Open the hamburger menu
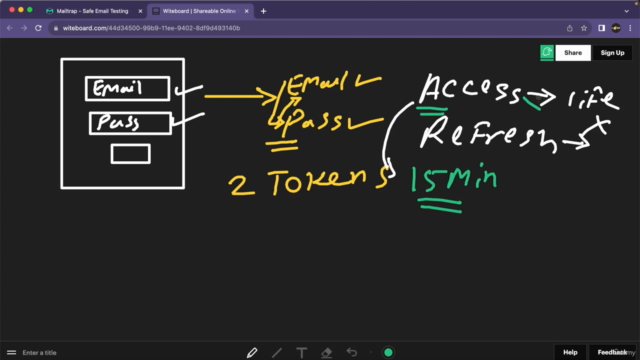The image size is (640, 360). click(11, 352)
